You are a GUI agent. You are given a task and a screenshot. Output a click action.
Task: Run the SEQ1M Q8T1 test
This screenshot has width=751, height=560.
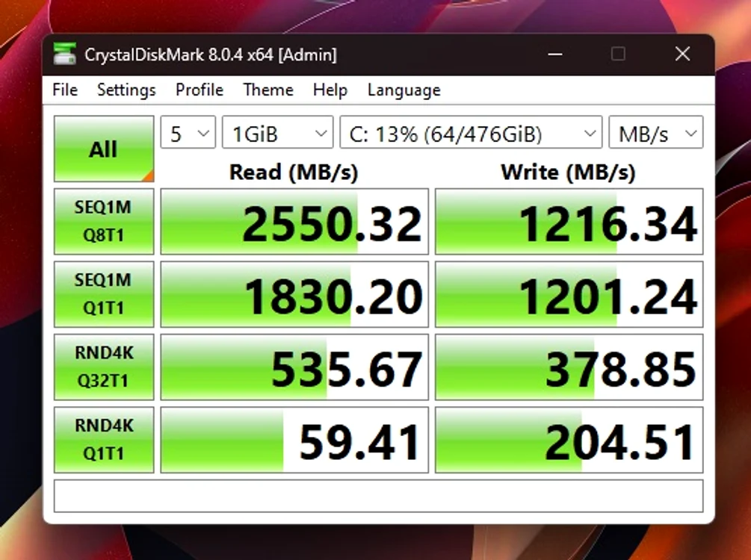(104, 222)
